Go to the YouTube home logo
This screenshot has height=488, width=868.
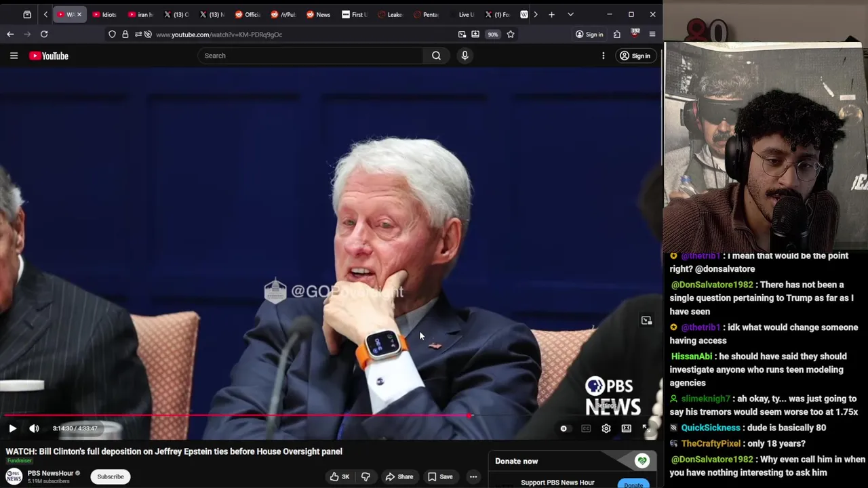[x=49, y=56]
